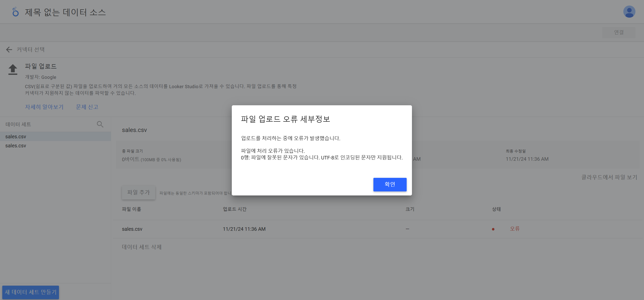This screenshot has height=300, width=644.
Task: Click the sales.csv heading above file details
Action: click(134, 130)
